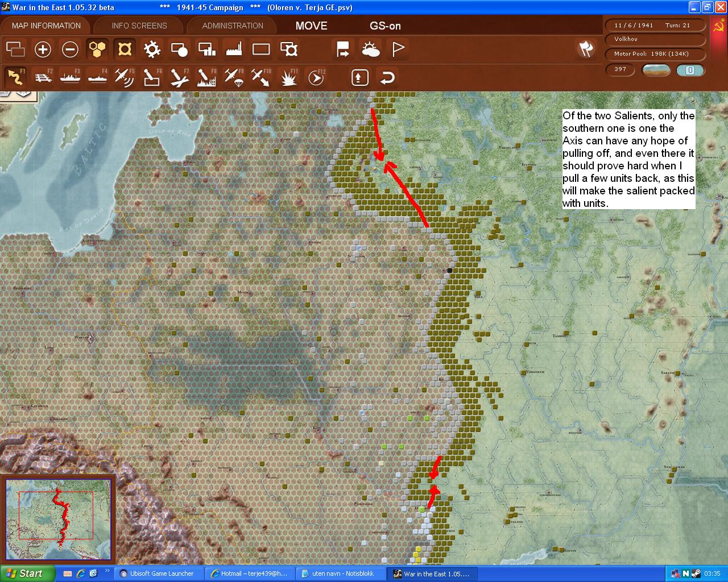
Task: Click the terrain preview swatch
Action: pos(656,70)
